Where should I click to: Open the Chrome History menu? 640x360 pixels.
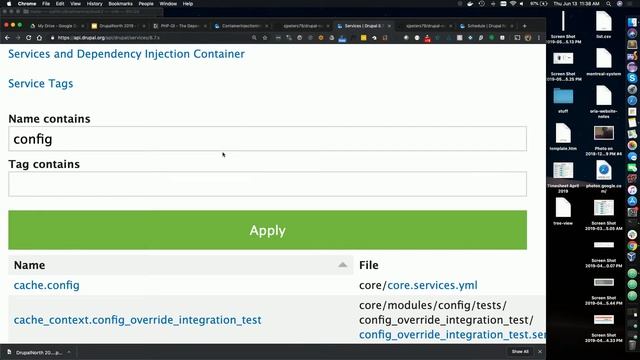coord(94,4)
